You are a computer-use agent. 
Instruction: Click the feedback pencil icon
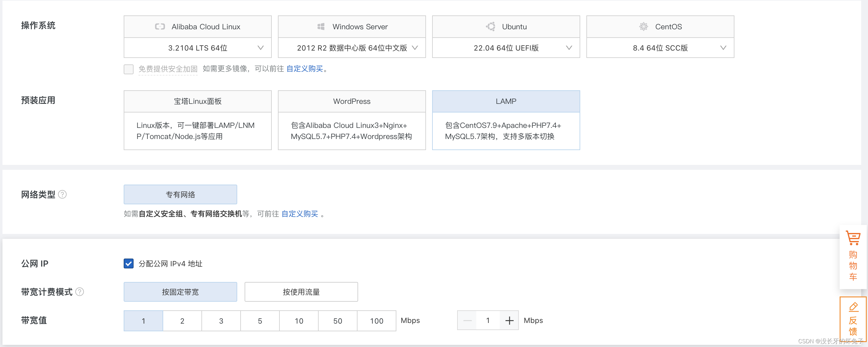853,307
